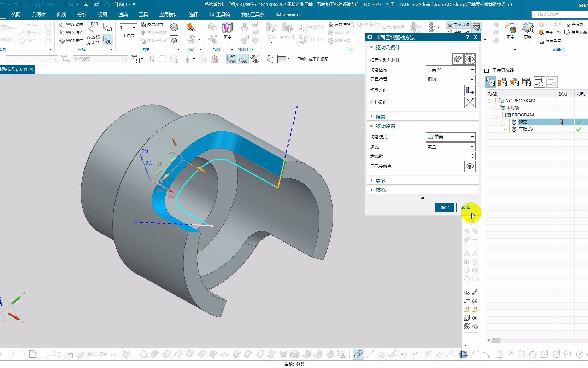Click WCS 定向 tool
The width and height of the screenshot is (588, 368).
[x=71, y=41]
